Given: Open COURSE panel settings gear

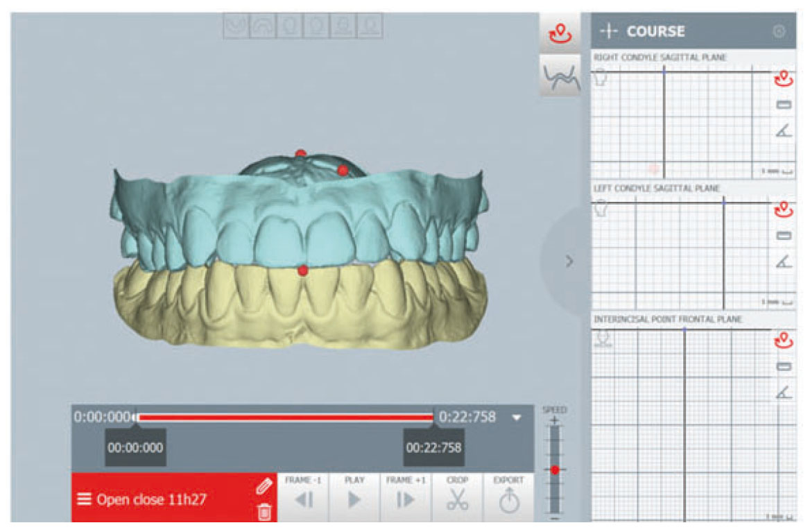Looking at the screenshot, I should click(x=779, y=31).
